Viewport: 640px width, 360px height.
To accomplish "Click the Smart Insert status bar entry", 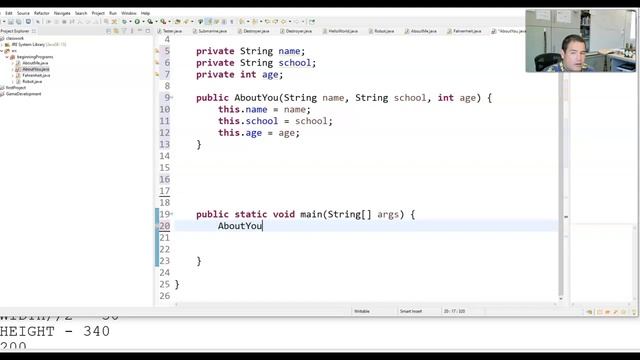I will (411, 311).
